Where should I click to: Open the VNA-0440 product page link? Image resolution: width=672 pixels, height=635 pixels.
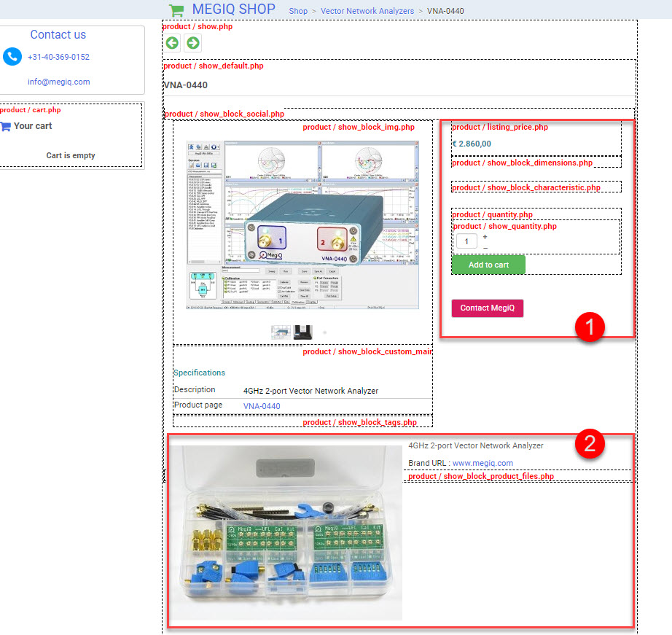[x=262, y=406]
